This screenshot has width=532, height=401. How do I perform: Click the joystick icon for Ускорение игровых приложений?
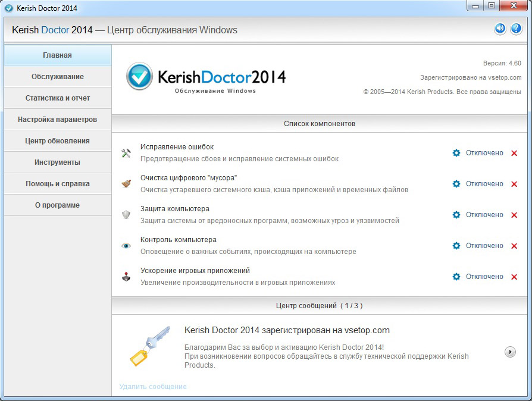126,277
